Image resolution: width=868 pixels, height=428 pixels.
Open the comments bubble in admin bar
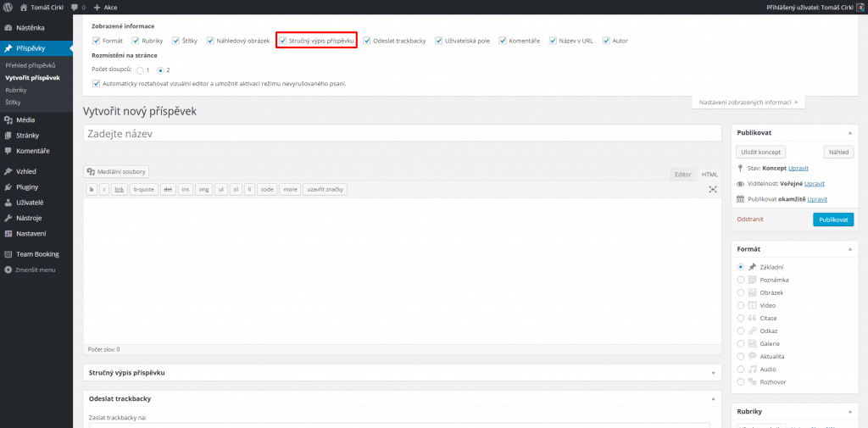coord(75,8)
